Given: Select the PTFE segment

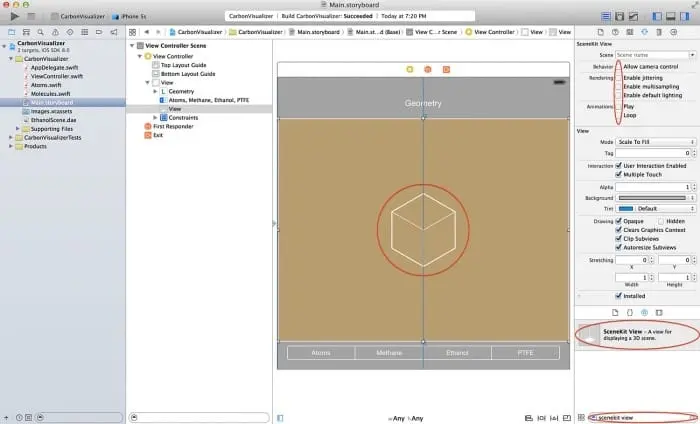Looking at the screenshot, I should pos(525,353).
